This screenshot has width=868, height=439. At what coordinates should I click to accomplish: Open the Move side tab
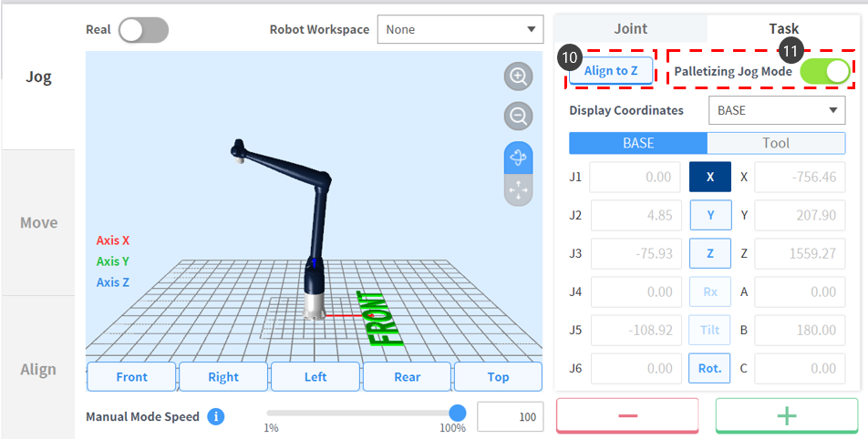pyautogui.click(x=39, y=223)
